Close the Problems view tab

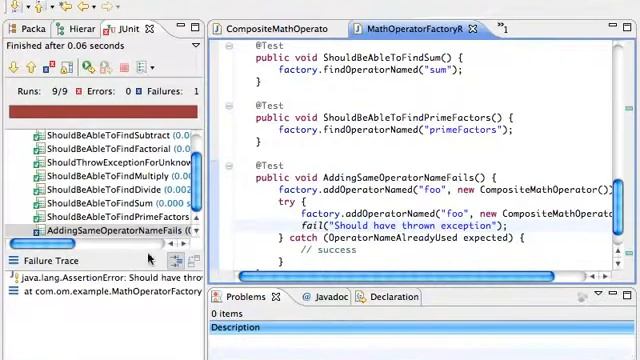tap(276, 297)
